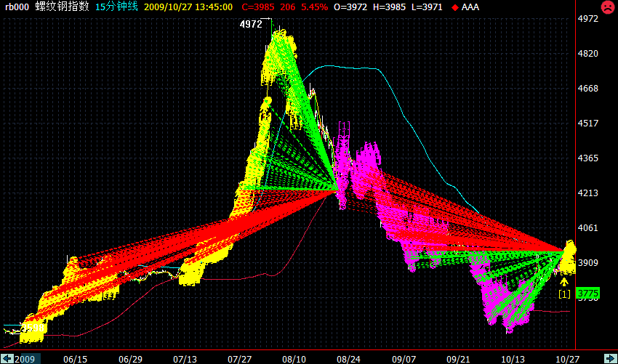Click the yellow [1] signal label
This screenshot has height=364, width=618.
point(564,294)
